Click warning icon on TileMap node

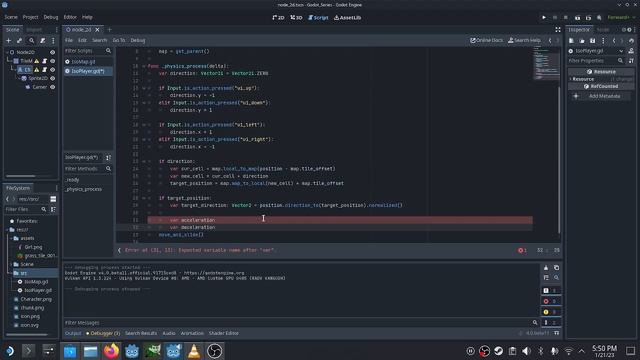point(37,61)
